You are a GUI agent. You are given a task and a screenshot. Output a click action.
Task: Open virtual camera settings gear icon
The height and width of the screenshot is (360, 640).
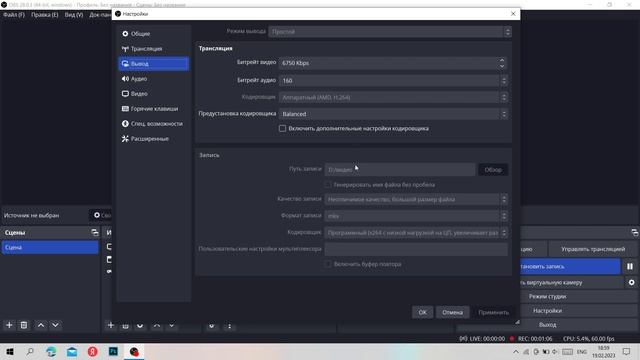click(631, 282)
